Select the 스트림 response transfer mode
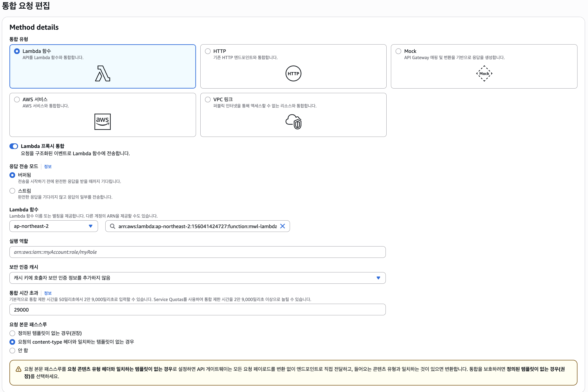588x392 pixels. (12, 191)
